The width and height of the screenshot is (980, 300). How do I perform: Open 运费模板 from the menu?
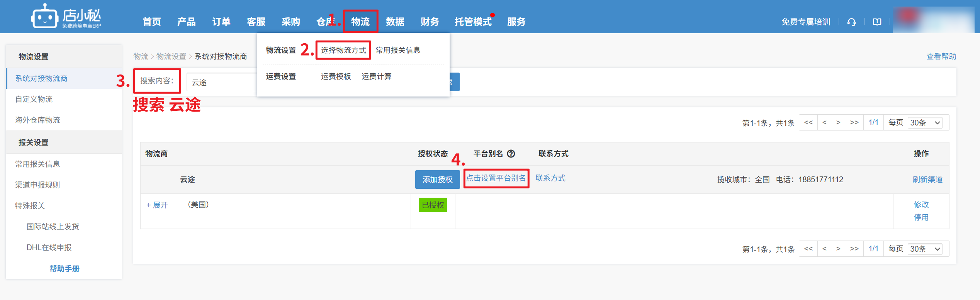(336, 76)
